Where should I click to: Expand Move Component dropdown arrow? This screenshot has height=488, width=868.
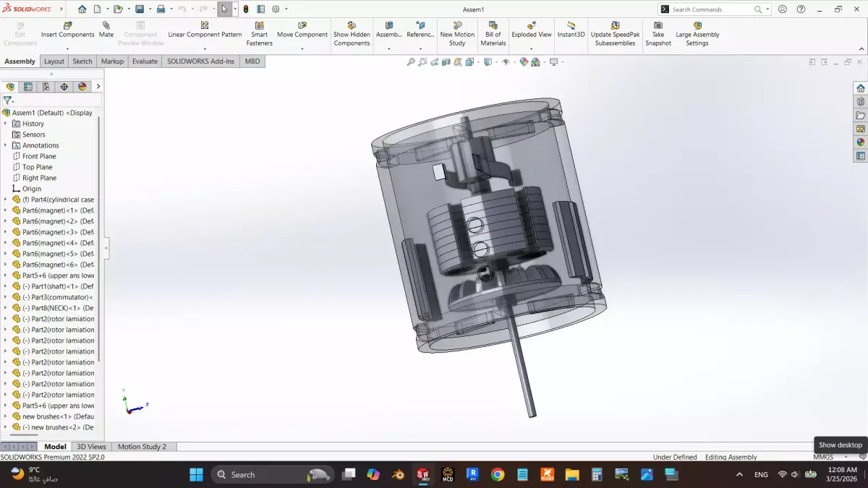pyautogui.click(x=302, y=49)
